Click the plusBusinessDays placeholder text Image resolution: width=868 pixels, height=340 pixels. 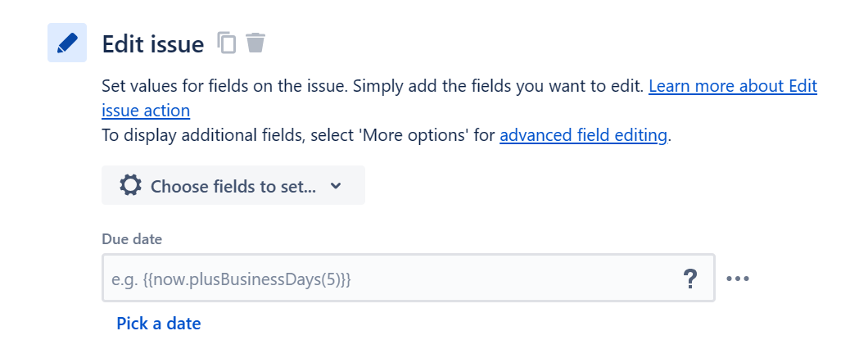pyautogui.click(x=232, y=279)
